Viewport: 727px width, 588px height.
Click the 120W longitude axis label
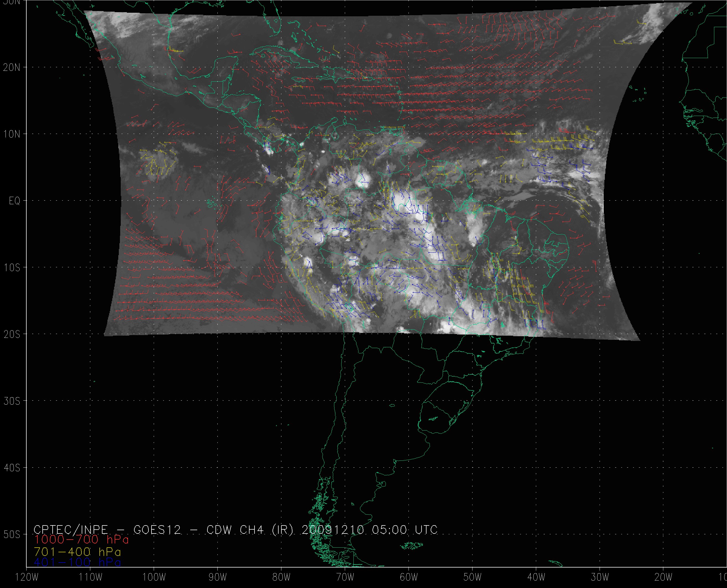(27, 577)
